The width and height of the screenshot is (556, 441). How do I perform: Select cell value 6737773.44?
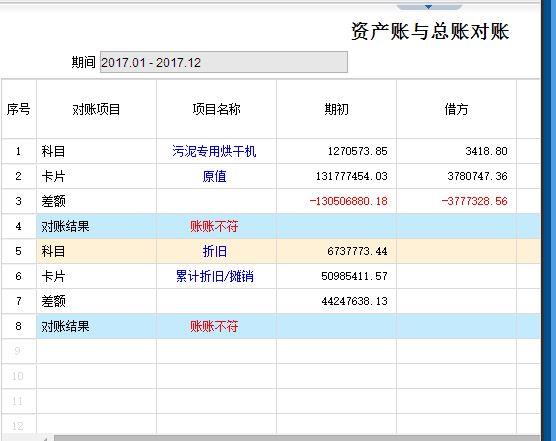point(357,251)
